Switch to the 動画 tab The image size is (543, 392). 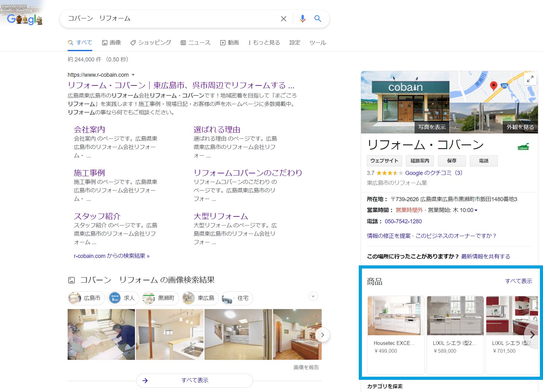[229, 43]
